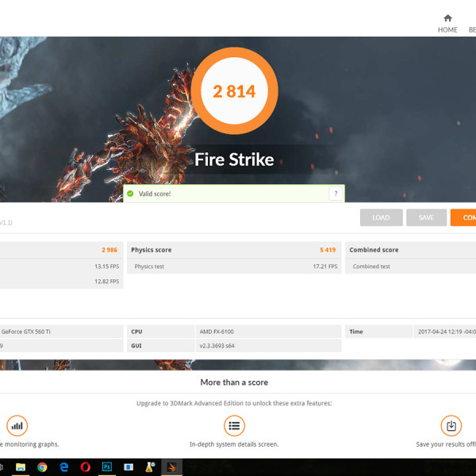
Task: Click the Valid score! notification
Action: tap(226, 194)
